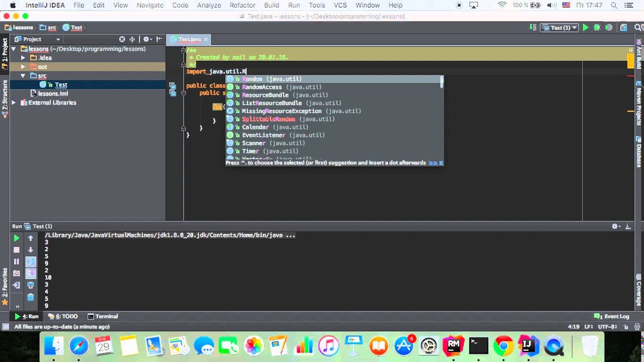
Task: Open the Structure side tab
Action: click(x=5, y=98)
